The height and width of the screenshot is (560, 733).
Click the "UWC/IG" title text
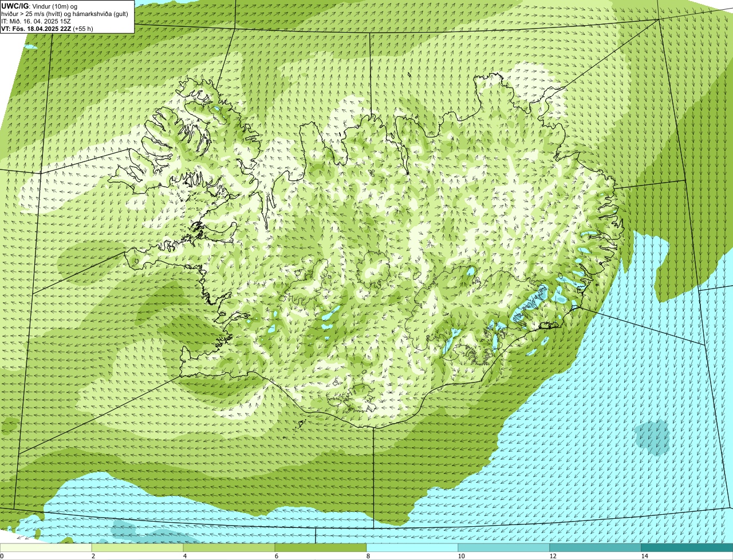tap(14, 6)
